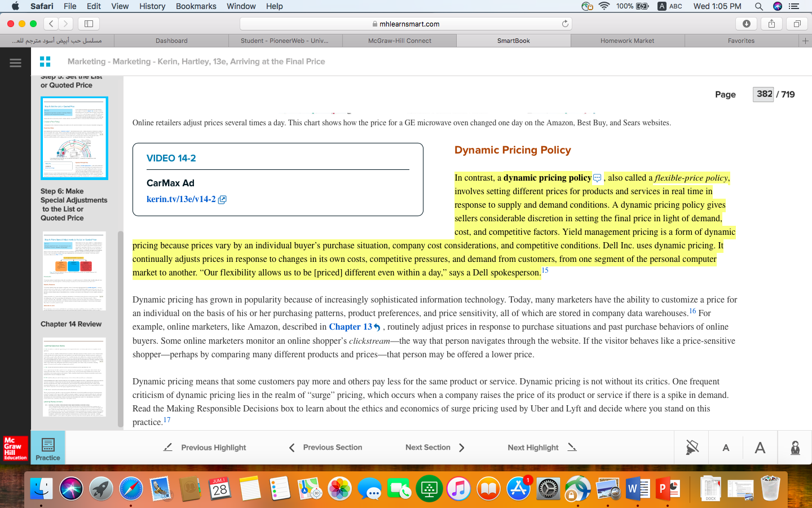
Task: Open the Practice button
Action: point(48,448)
